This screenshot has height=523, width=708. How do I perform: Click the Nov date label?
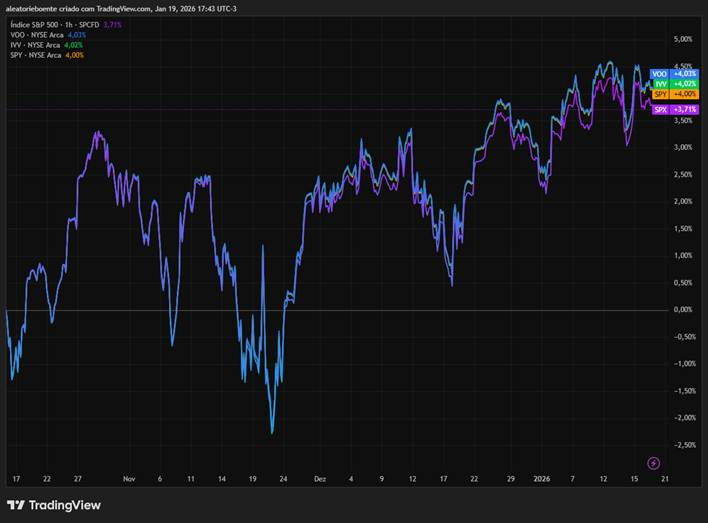129,479
